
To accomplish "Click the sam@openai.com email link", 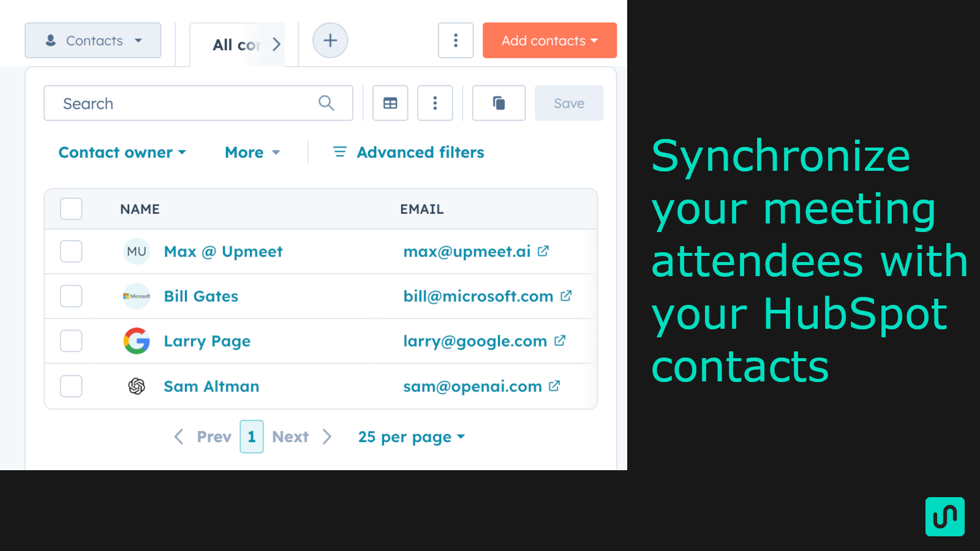I will click(472, 386).
